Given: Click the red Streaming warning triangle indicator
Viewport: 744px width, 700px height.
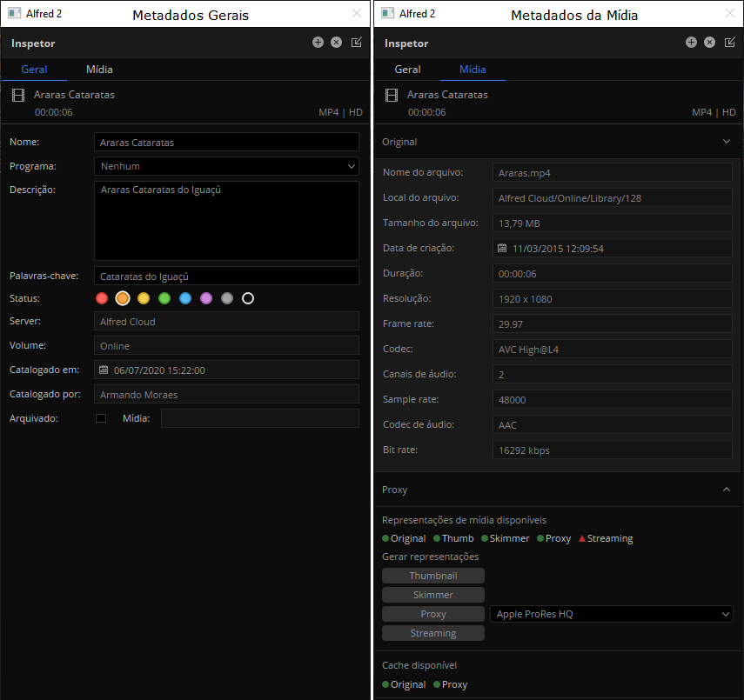Looking at the screenshot, I should click(582, 538).
